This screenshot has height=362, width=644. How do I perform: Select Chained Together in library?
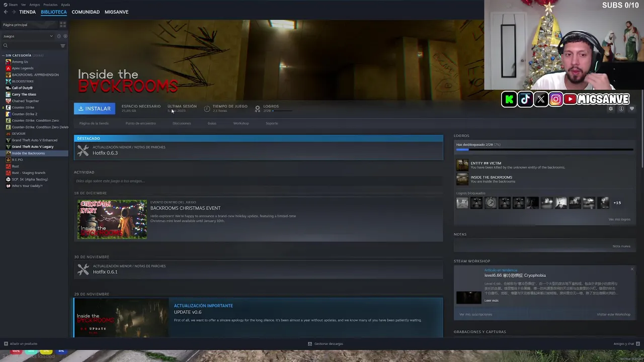click(25, 101)
